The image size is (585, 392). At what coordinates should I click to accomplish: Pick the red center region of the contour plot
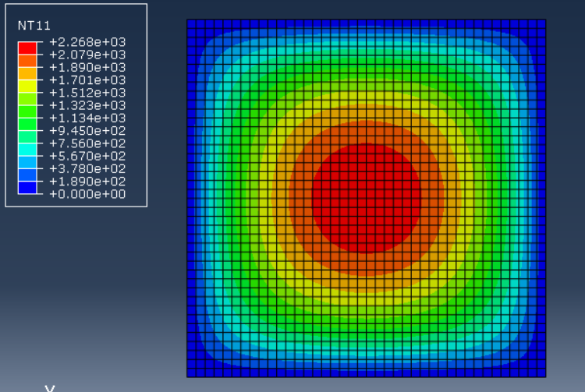tap(367, 198)
